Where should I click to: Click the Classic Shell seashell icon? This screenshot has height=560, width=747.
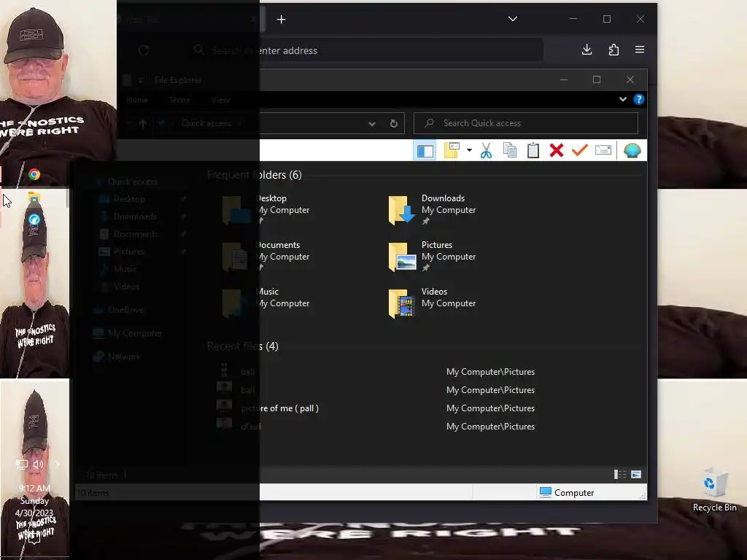[632, 150]
